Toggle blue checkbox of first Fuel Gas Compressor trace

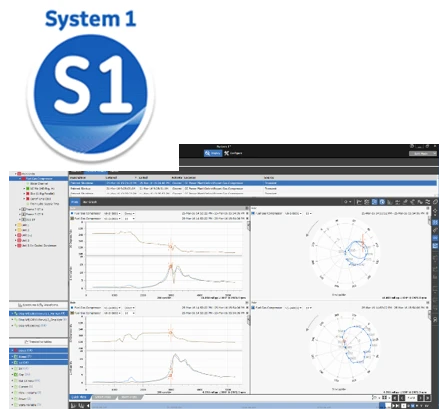pyautogui.click(x=72, y=213)
